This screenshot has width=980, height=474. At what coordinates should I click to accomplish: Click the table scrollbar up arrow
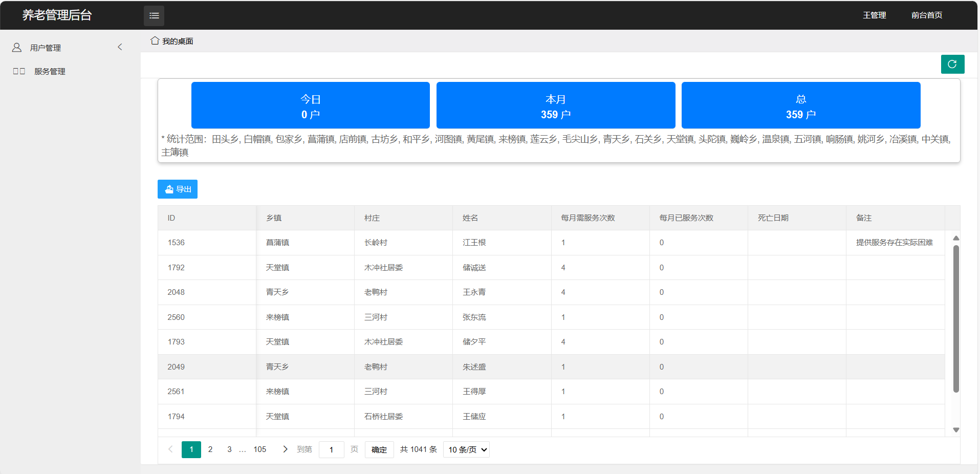[956, 238]
